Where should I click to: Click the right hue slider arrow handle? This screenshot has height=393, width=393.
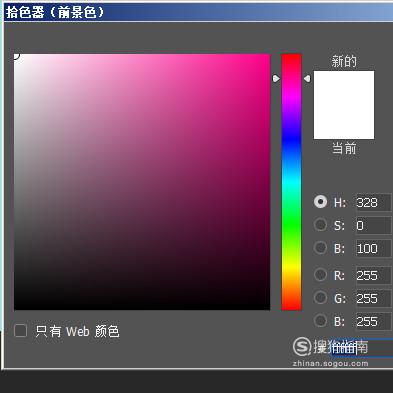(307, 79)
